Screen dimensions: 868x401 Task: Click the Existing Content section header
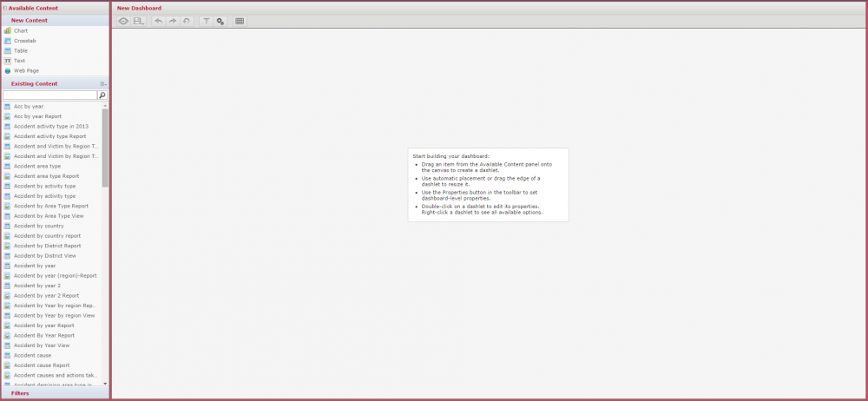click(35, 83)
